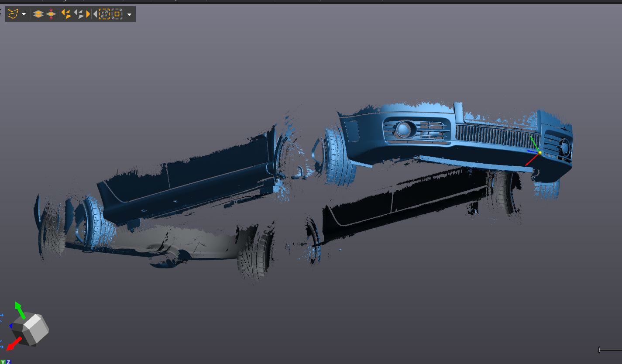Open the selection tool shape dropdown
The width and height of the screenshot is (622, 364).
(24, 14)
